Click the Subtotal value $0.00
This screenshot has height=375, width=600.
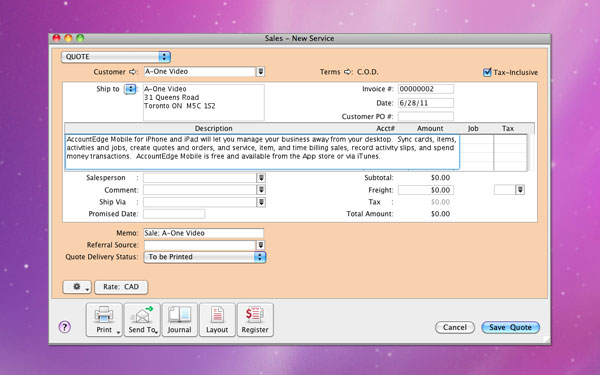[440, 178]
